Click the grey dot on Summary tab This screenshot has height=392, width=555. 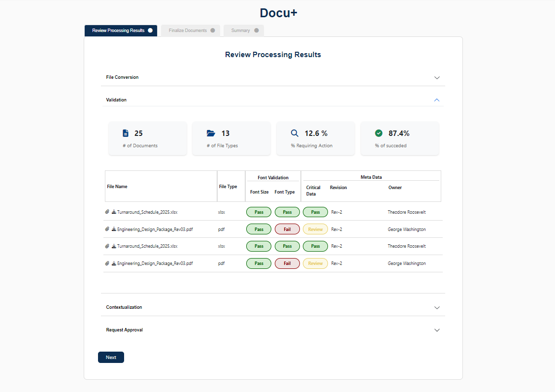tap(257, 31)
